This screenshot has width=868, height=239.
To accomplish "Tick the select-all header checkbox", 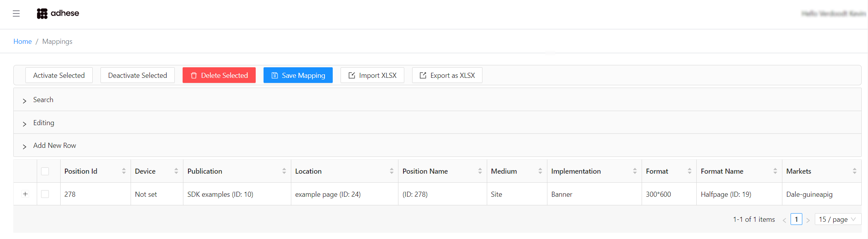I will (45, 171).
